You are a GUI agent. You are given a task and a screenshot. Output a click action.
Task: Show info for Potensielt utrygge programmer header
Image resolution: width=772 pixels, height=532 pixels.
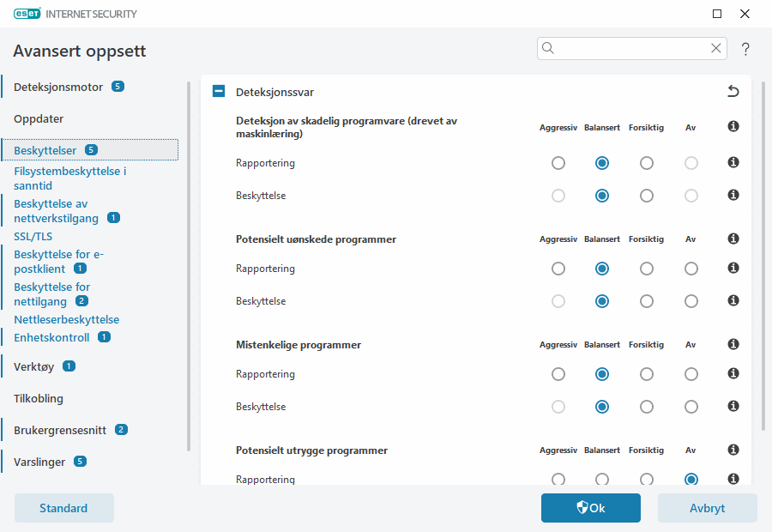[x=733, y=450]
